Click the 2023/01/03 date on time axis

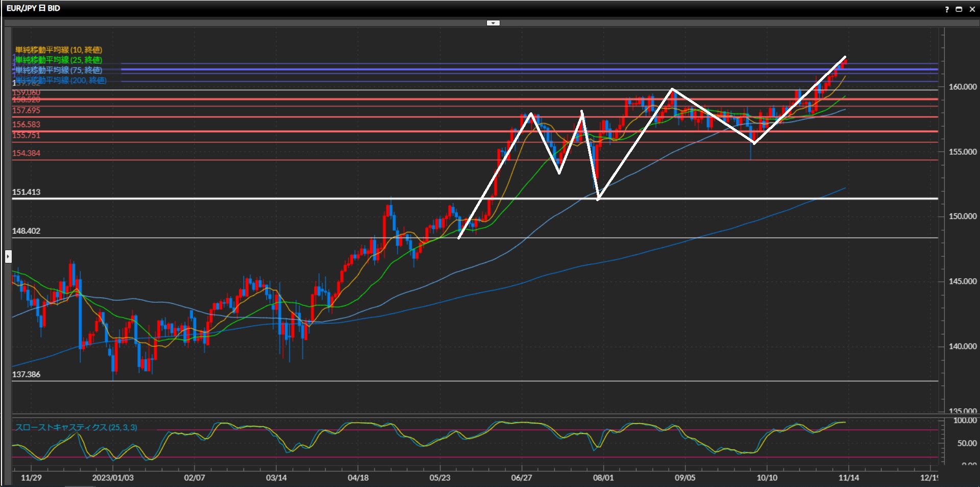click(113, 478)
